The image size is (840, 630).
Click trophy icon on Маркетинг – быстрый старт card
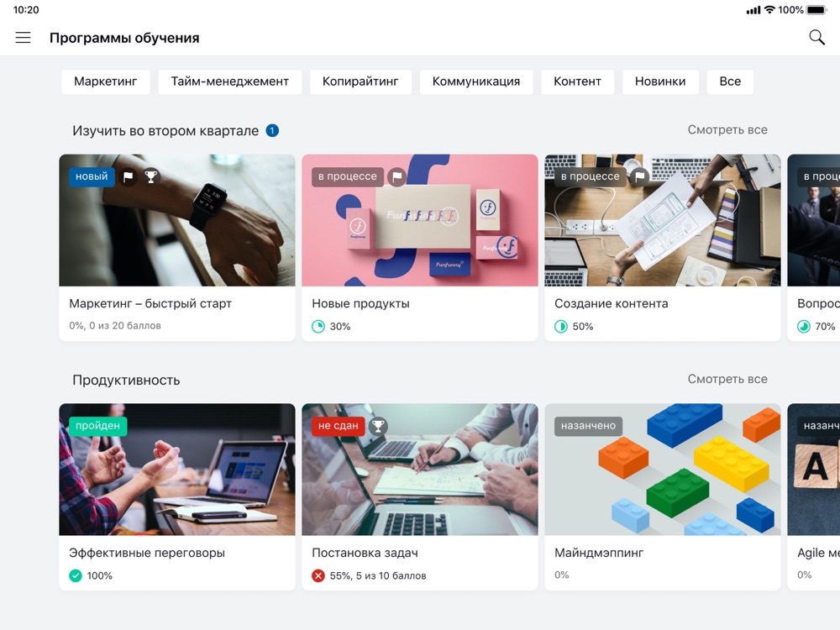(x=151, y=176)
